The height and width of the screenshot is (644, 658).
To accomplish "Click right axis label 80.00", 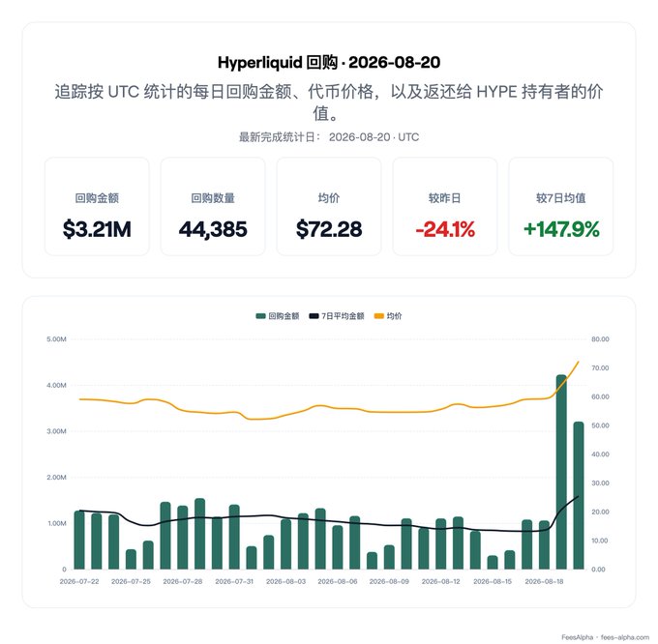I will (600, 339).
